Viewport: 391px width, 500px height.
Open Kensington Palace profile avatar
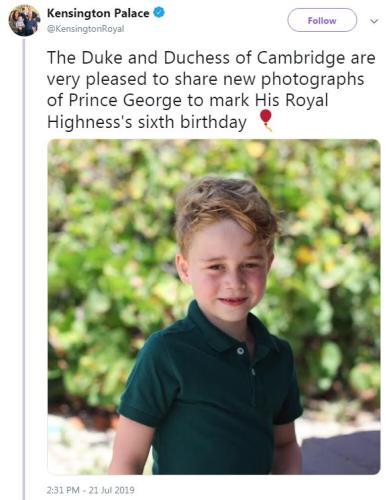(x=24, y=20)
